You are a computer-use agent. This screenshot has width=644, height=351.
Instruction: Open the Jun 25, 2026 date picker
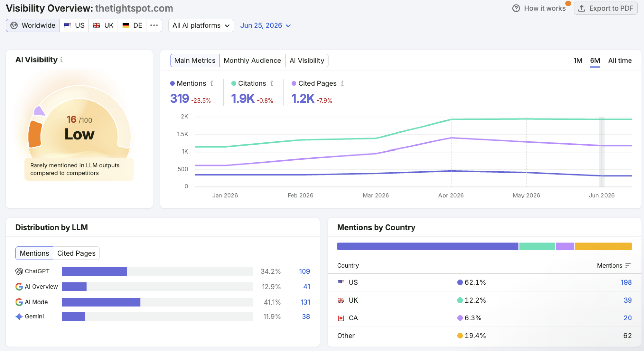click(265, 25)
